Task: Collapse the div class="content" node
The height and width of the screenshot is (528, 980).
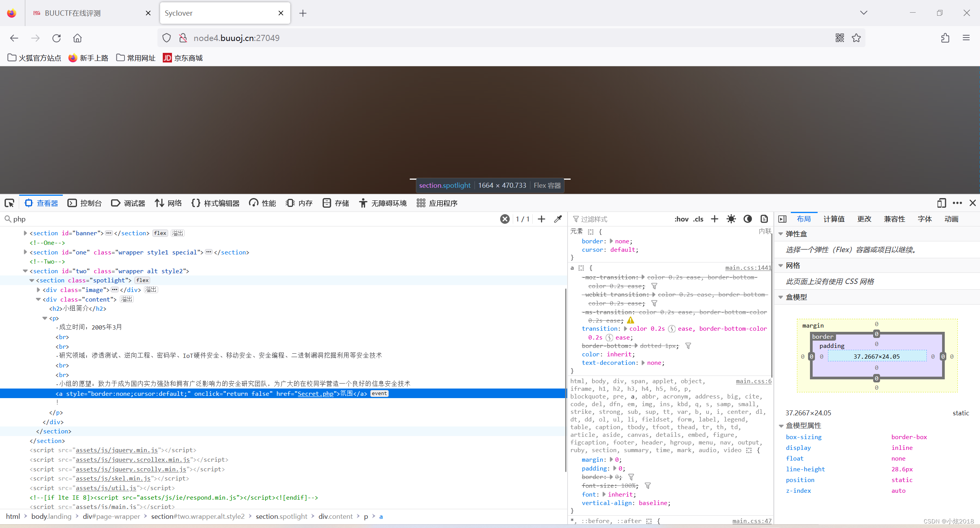Action: [38, 300]
